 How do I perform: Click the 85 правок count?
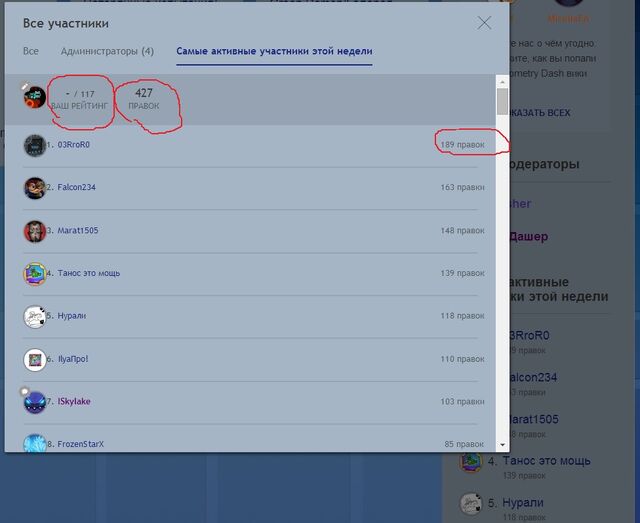tap(464, 444)
